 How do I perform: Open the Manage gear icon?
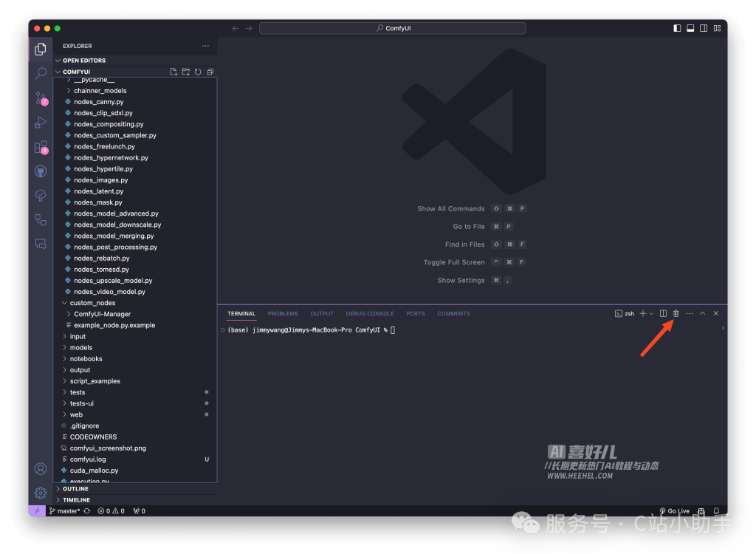pos(41,493)
